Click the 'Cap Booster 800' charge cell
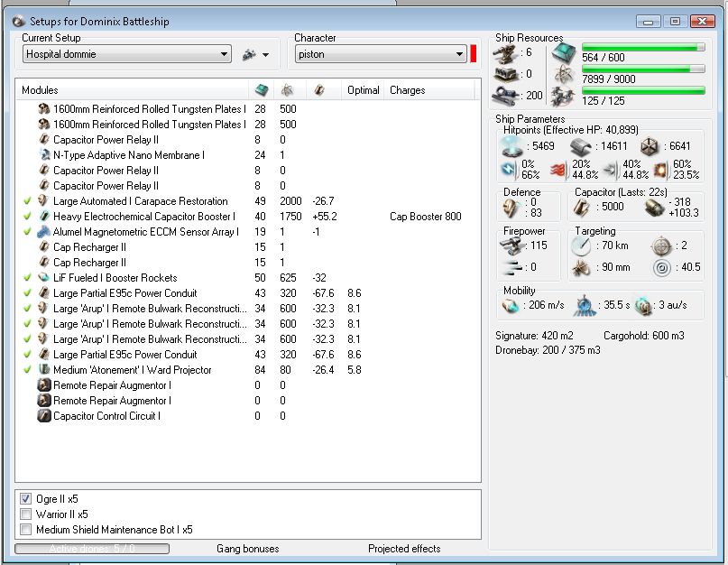 point(425,216)
